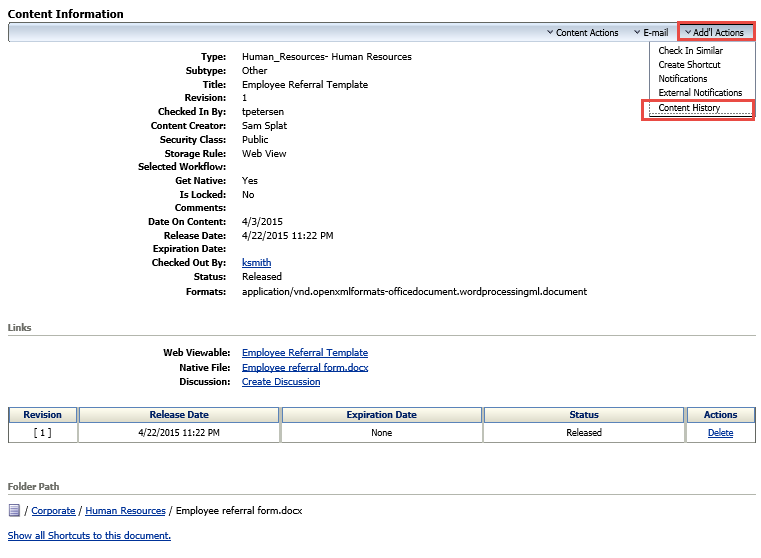Click the folder icon beside the Corporate path
This screenshot has width=761, height=558.
coord(14,510)
